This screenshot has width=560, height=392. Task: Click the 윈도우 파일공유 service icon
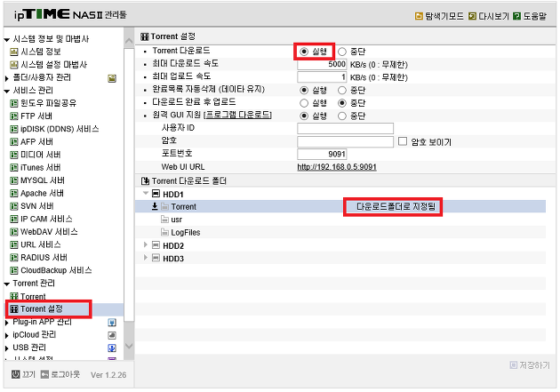point(14,103)
